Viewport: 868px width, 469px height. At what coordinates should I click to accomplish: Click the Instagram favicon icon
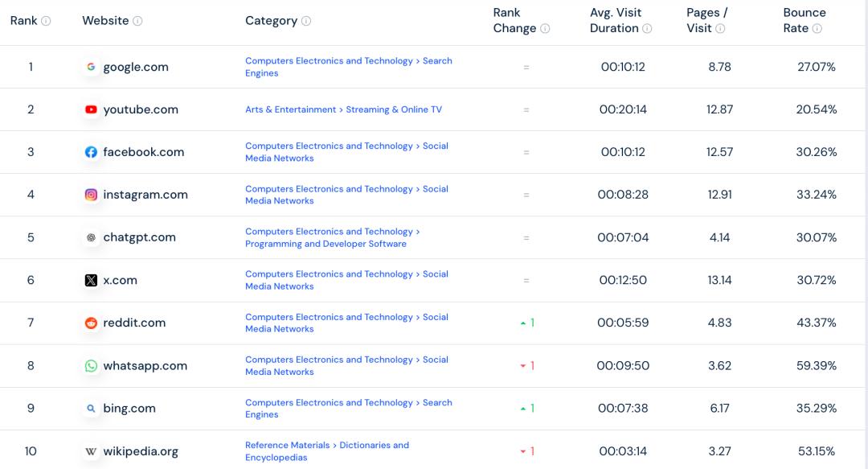pyautogui.click(x=92, y=195)
